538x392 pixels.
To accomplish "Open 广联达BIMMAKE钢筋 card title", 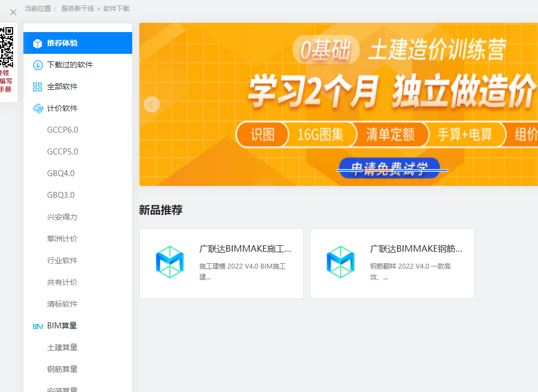I will tap(416, 248).
